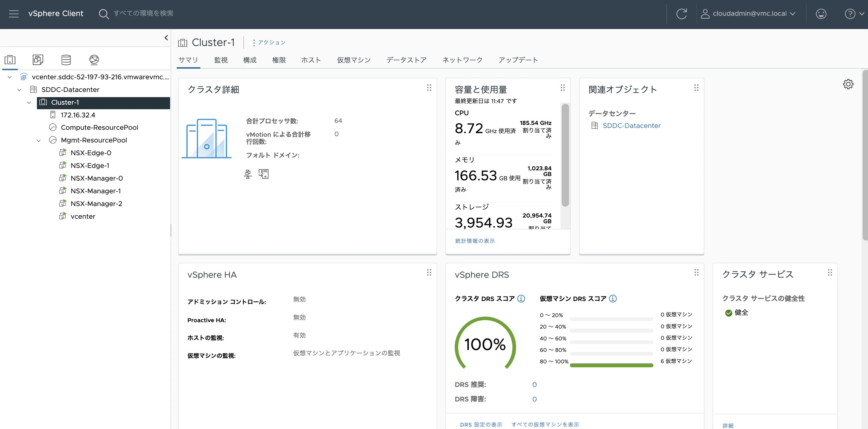Open the hamburger navigation menu
Viewport: 868px width, 429px height.
14,14
